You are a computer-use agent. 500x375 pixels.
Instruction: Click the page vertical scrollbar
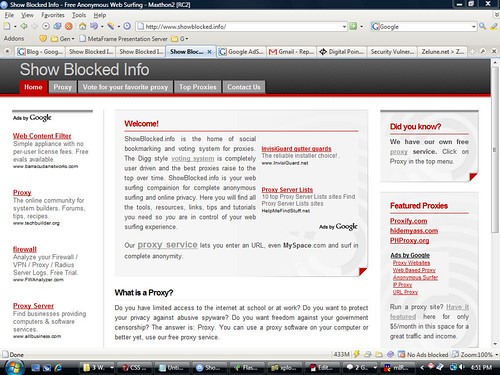tap(495, 150)
